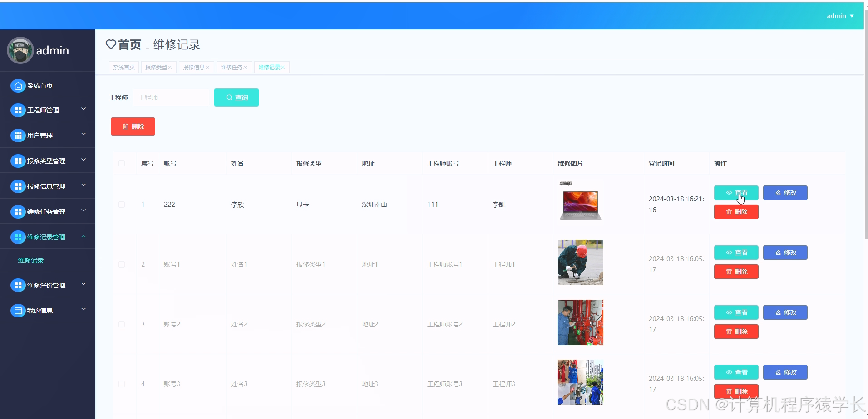Image resolution: width=868 pixels, height=419 pixels.
Task: Click the 报修信息管理 sidebar icon
Action: click(x=18, y=186)
